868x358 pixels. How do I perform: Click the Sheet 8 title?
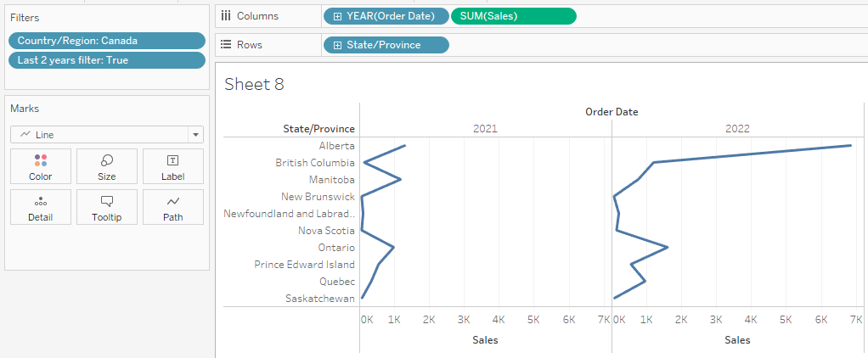click(x=254, y=84)
